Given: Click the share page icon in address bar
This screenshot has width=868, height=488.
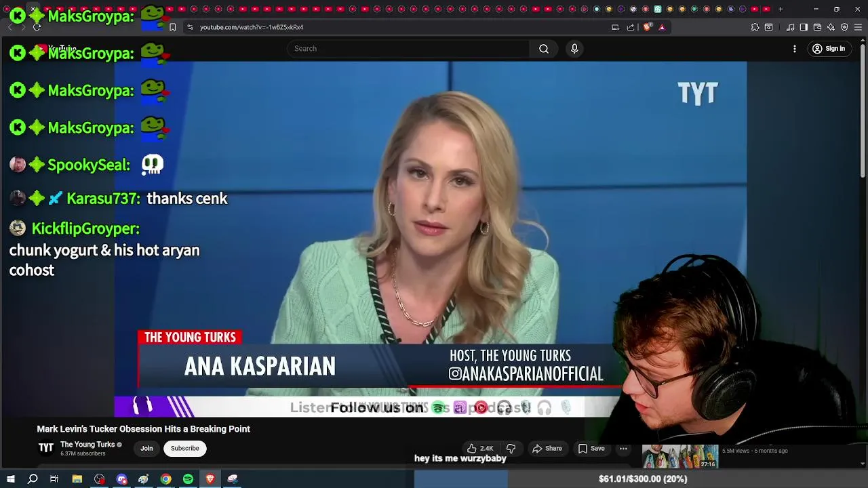Looking at the screenshot, I should (x=631, y=27).
